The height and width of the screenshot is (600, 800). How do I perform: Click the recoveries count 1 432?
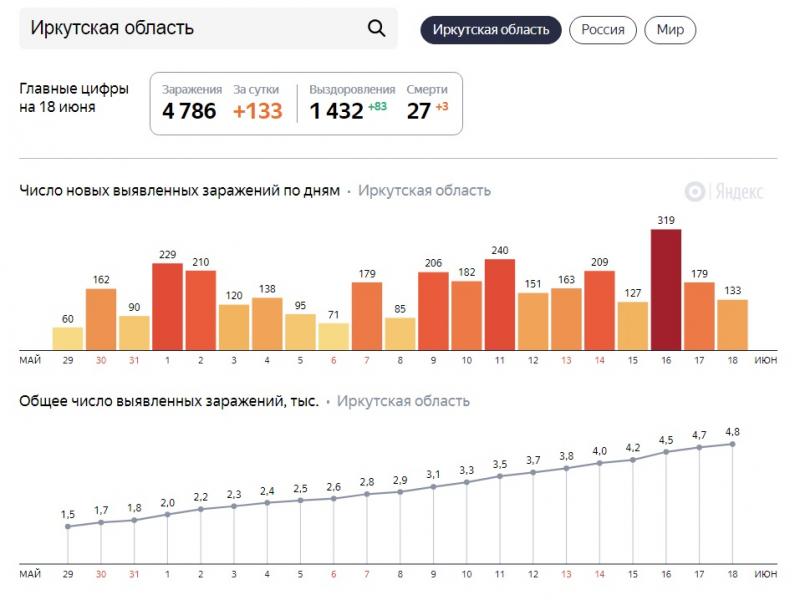coord(336,111)
